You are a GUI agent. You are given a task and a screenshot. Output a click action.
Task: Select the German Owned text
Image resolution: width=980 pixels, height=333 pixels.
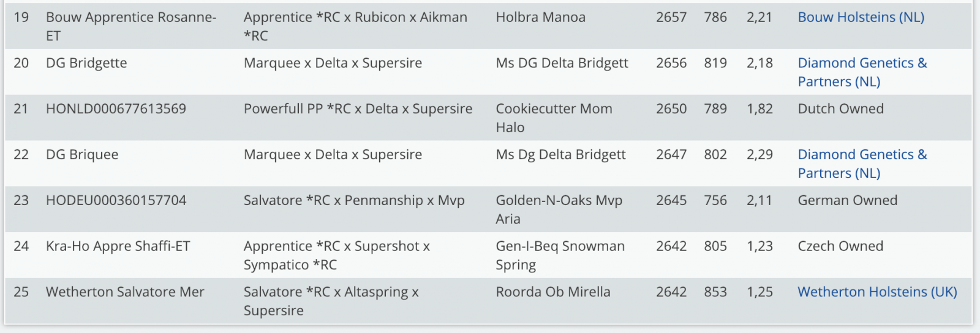click(x=847, y=201)
